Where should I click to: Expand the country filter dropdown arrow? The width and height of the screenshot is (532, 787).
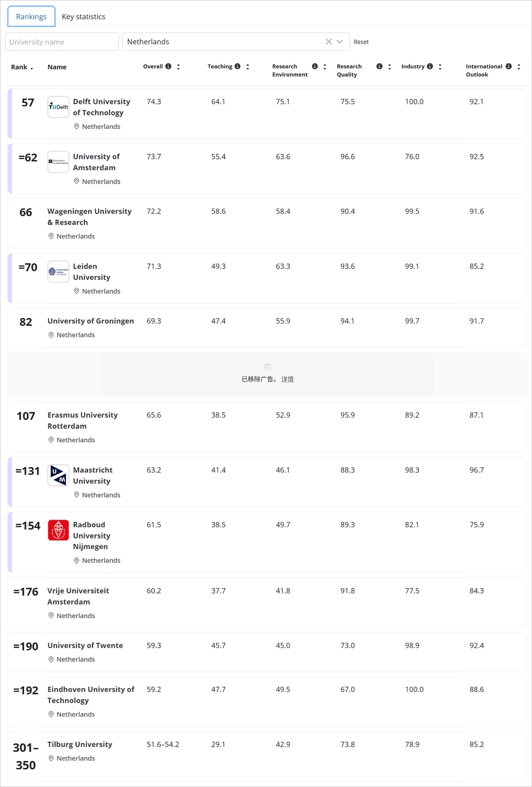click(340, 42)
